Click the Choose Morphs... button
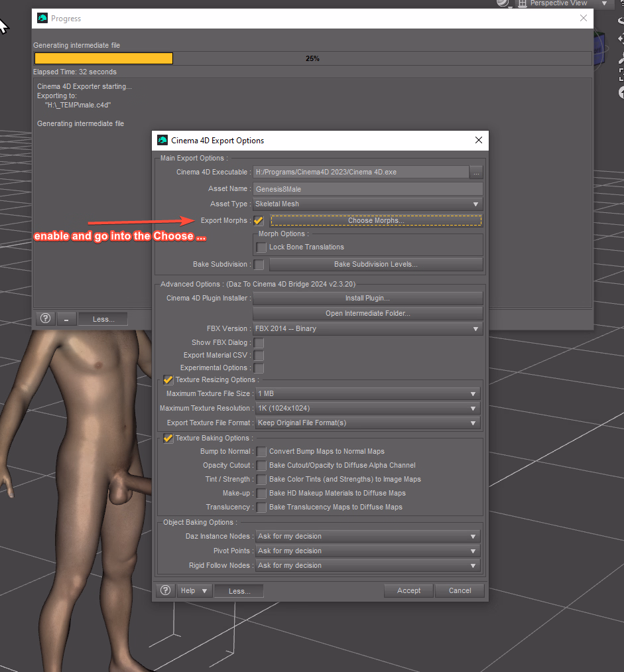The width and height of the screenshot is (624, 672). pos(376,221)
